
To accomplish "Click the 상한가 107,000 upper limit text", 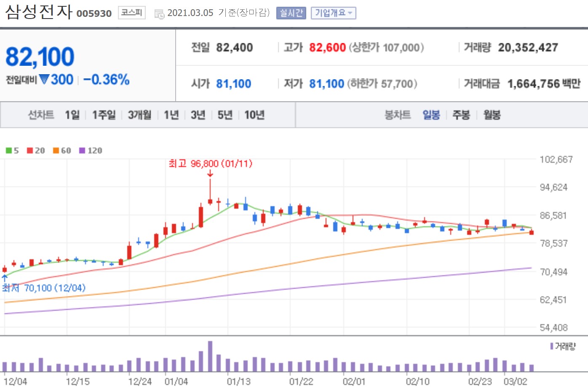I will point(386,48).
